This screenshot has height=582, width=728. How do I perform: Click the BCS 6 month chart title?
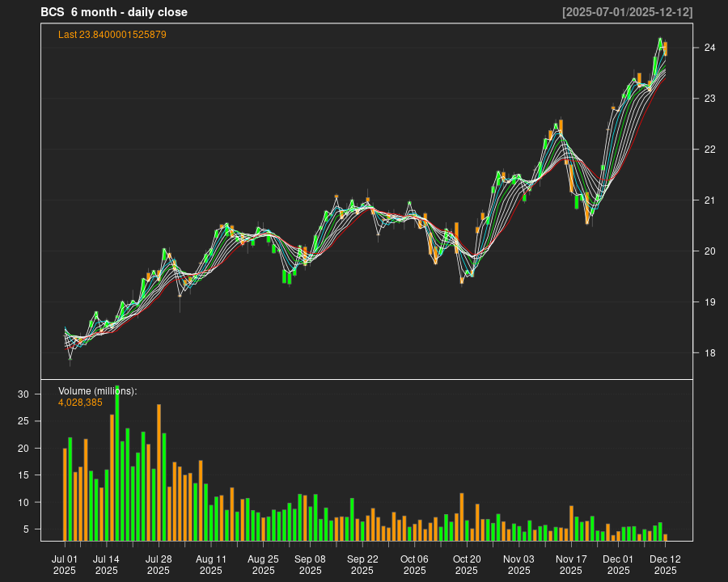click(x=114, y=12)
